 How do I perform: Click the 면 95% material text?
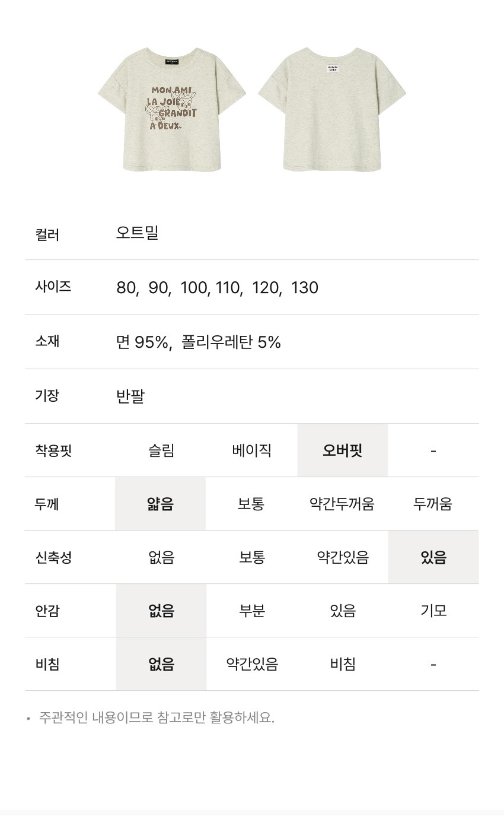click(142, 342)
